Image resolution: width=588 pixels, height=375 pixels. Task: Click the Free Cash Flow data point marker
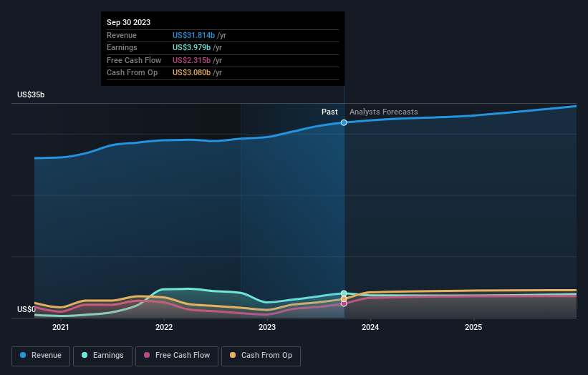344,303
